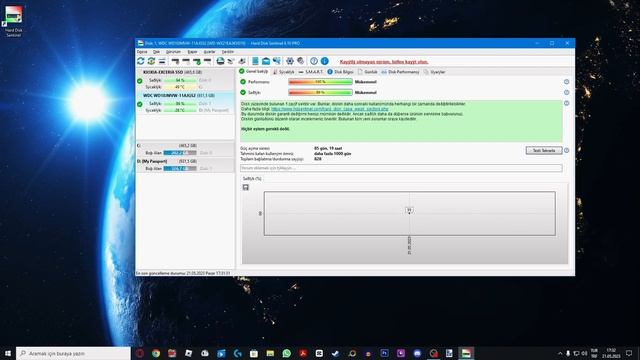Click the Performans 100 % bar

(x=320, y=82)
